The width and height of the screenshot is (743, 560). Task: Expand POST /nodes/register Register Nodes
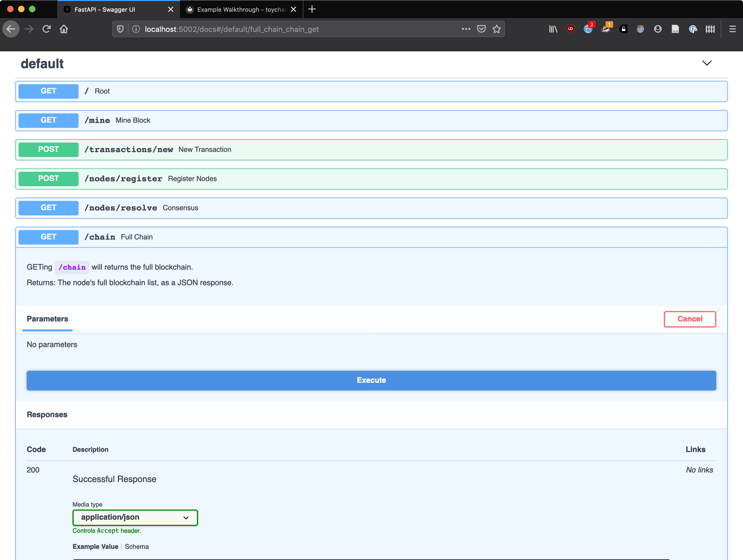coord(371,179)
